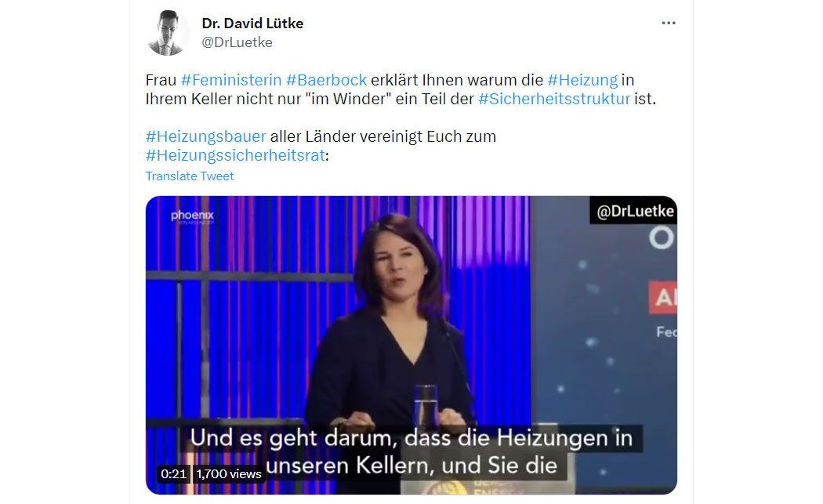This screenshot has height=504, width=823.
Task: Click the water glass on the podium
Action: coord(426,406)
